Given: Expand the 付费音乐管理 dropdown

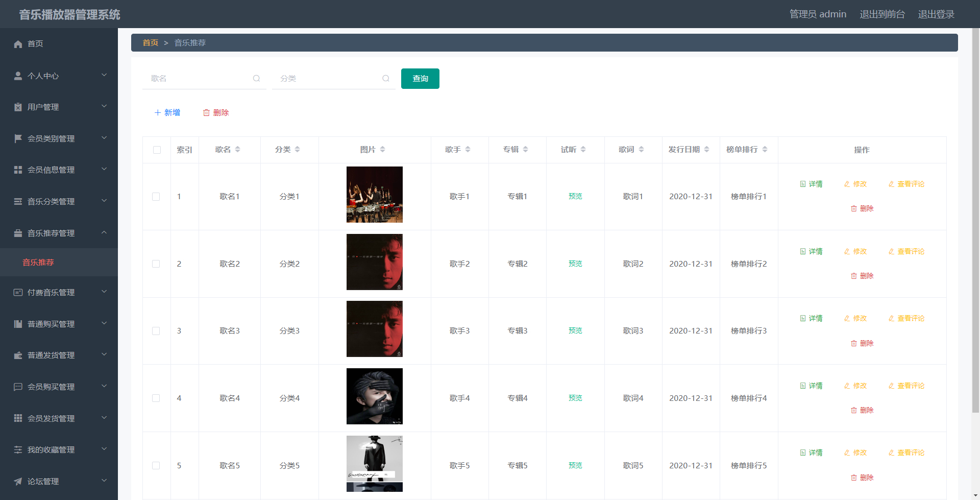Looking at the screenshot, I should [x=104, y=292].
